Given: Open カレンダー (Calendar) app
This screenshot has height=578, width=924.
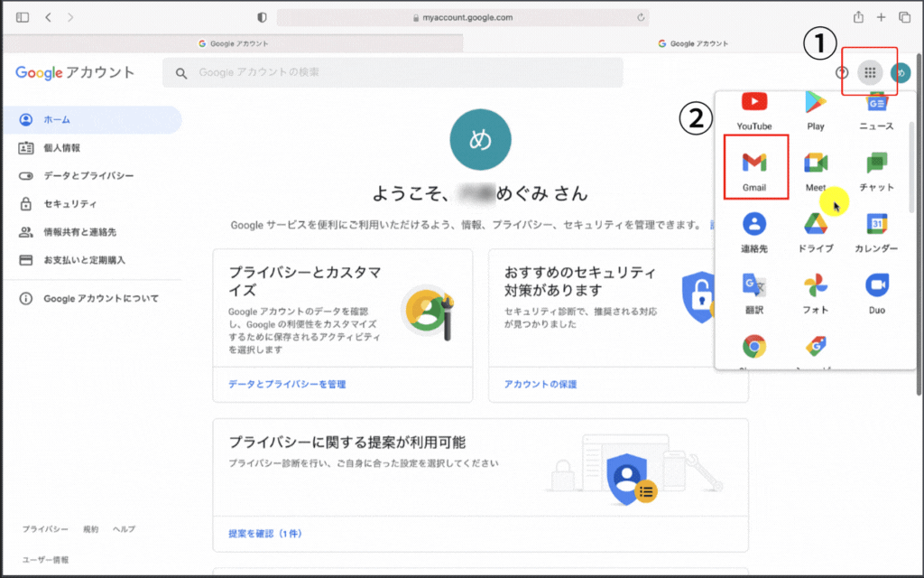Looking at the screenshot, I should coord(876,232).
